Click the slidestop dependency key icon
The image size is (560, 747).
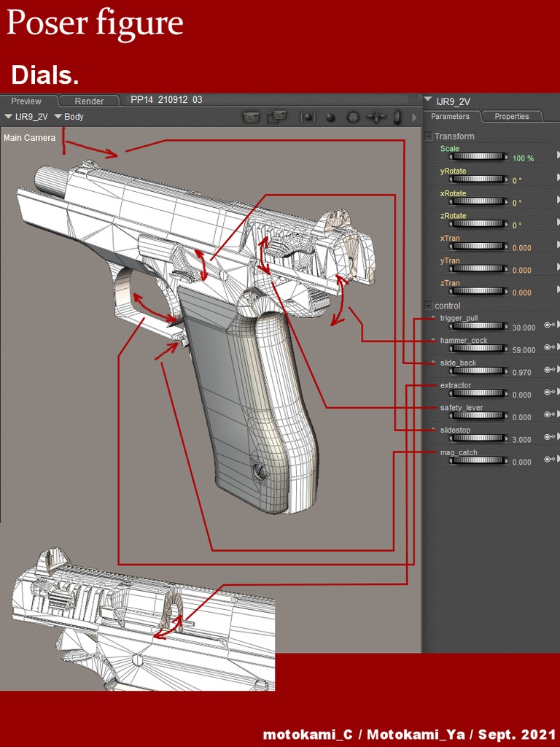pos(548,436)
